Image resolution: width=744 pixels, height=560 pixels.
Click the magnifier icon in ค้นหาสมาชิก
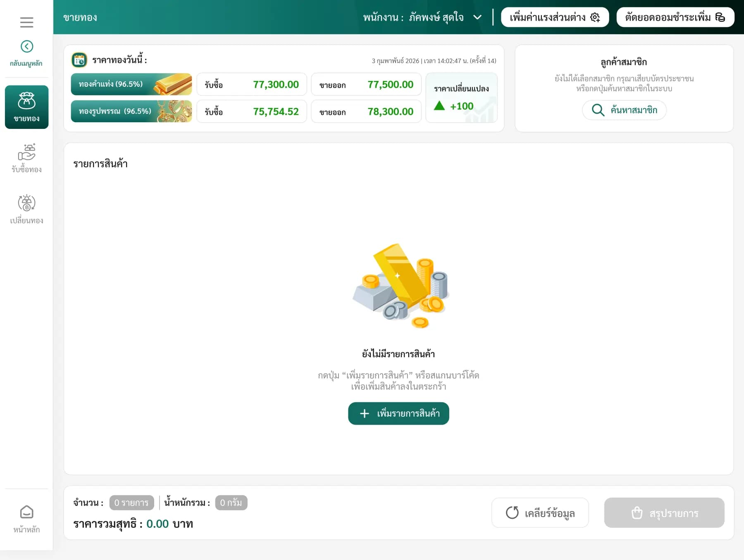click(x=598, y=110)
